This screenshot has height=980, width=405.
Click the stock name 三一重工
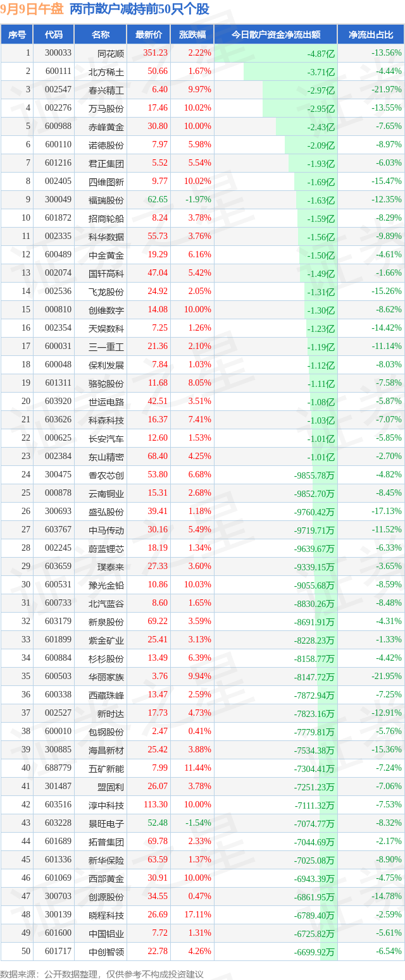(x=106, y=346)
